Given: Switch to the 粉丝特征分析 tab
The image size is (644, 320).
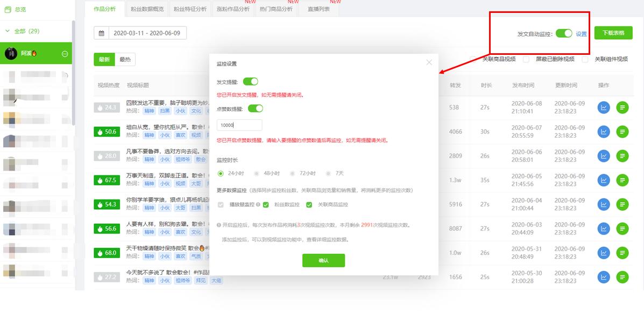Looking at the screenshot, I should point(190,9).
